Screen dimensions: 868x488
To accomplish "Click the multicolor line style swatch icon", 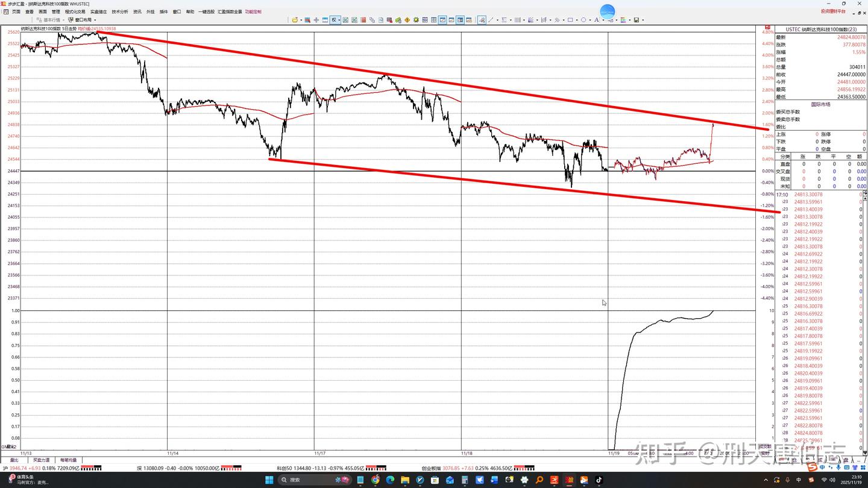I will pyautogui.click(x=623, y=20).
